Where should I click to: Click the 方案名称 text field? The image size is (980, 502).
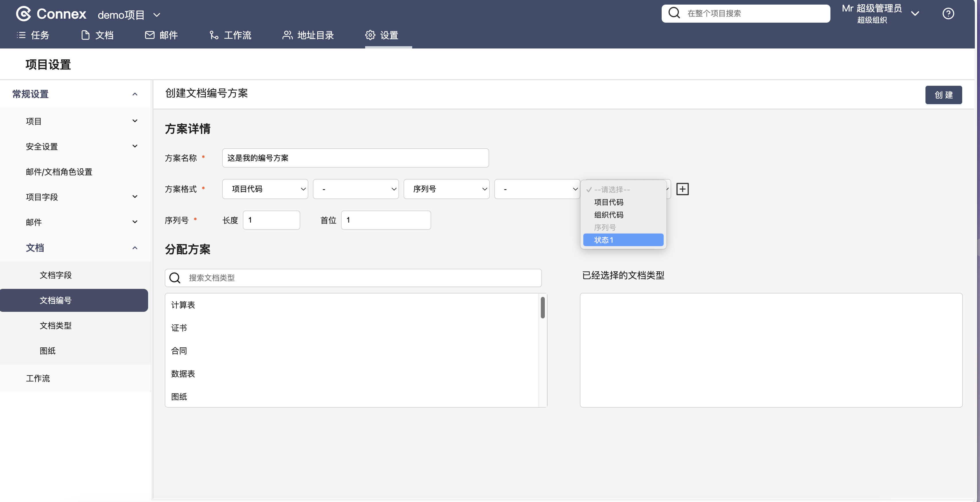(355, 158)
